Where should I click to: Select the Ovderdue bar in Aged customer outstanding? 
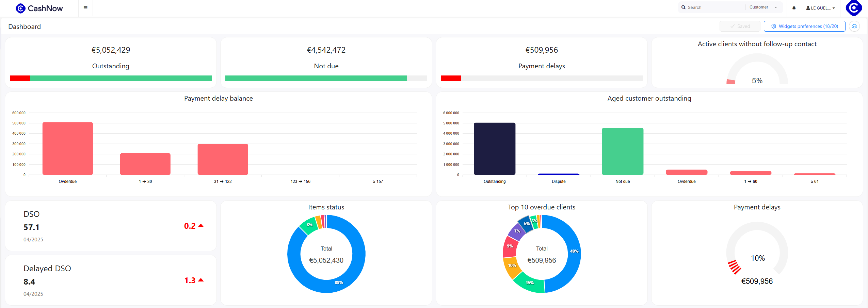tap(687, 172)
